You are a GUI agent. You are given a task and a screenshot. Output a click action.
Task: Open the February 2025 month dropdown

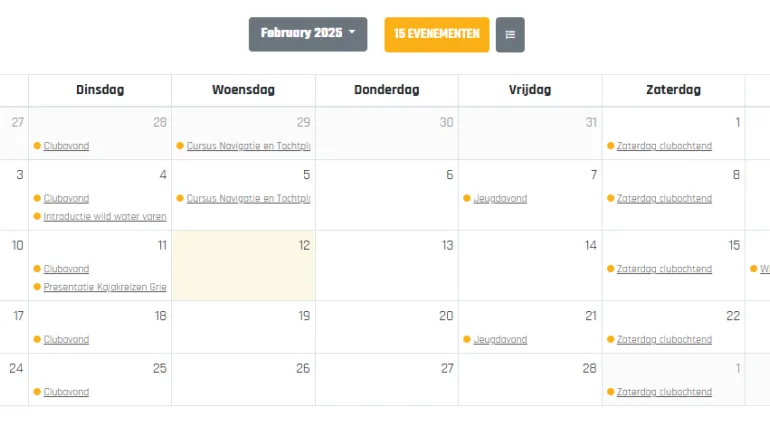(308, 34)
